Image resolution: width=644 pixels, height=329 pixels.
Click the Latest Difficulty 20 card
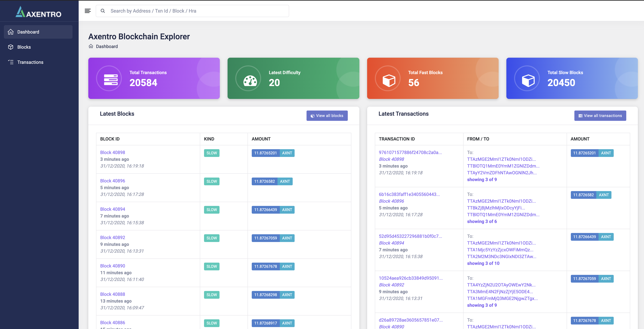(293, 78)
